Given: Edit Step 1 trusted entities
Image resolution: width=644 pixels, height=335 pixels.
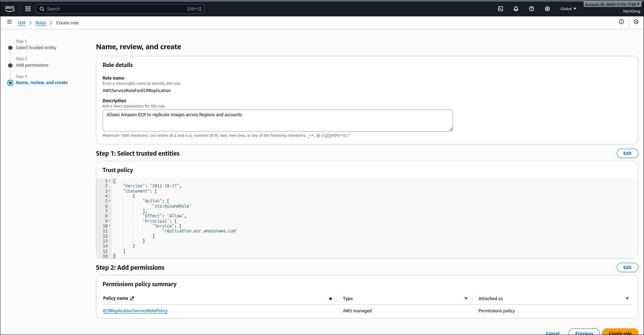Looking at the screenshot, I should [627, 154].
